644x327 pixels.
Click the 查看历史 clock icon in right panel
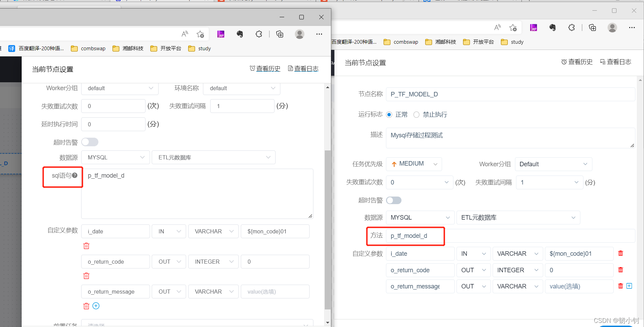[564, 62]
